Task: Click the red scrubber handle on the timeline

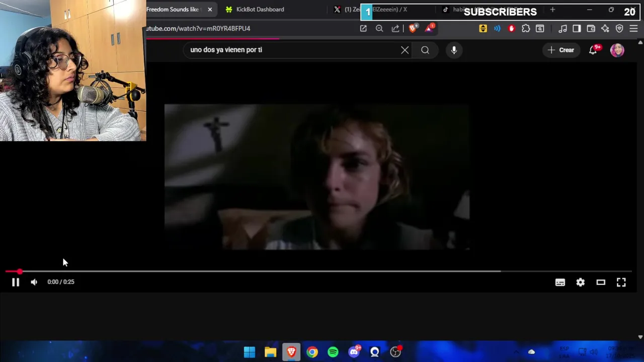Action: point(20,271)
